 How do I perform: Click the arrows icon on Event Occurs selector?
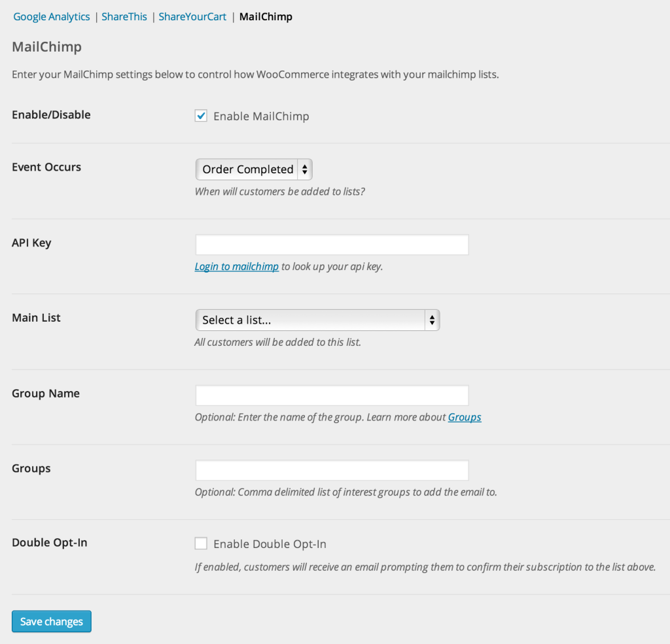[305, 169]
